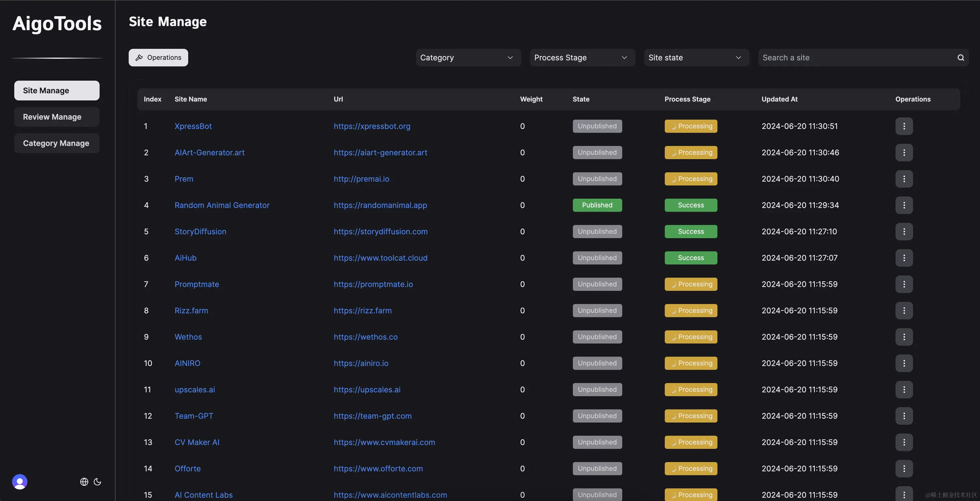980x501 pixels.
Task: Switch to Review Manage section
Action: click(x=56, y=117)
